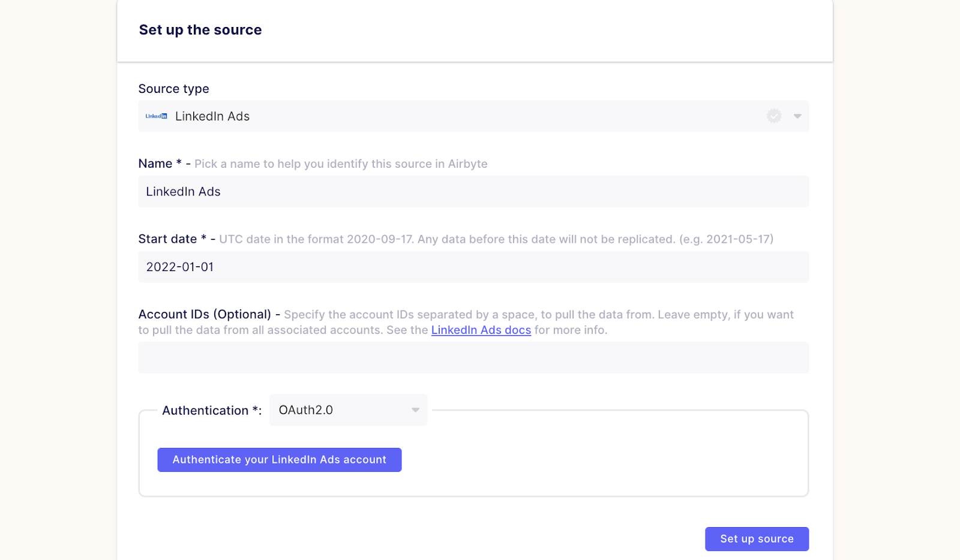Click the LinkedIn logo icon in Source type
This screenshot has width=960, height=560.
click(155, 116)
